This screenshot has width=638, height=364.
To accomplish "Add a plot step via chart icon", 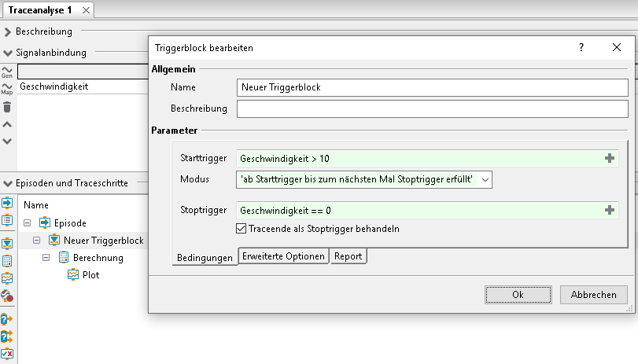I will [x=7, y=278].
